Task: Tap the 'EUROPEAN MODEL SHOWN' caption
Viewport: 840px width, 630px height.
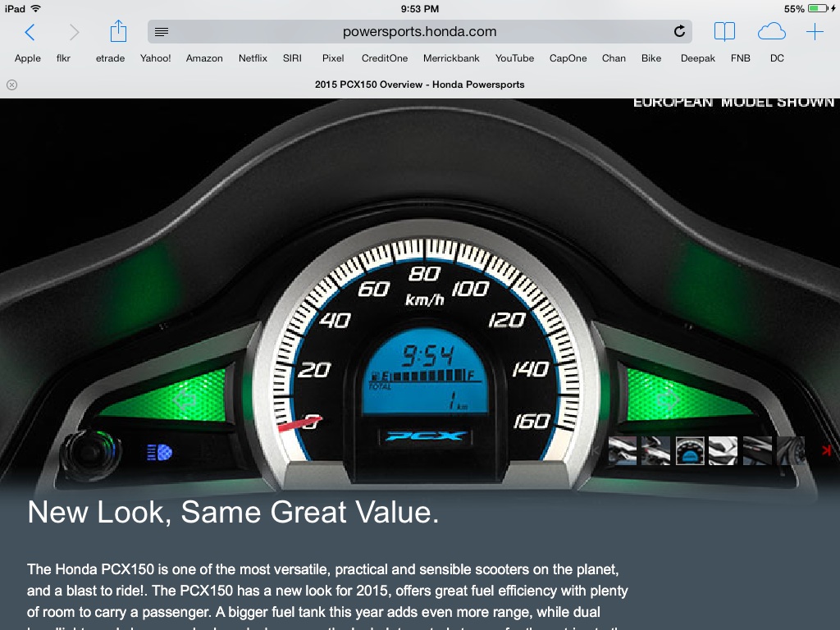Action: click(x=733, y=103)
